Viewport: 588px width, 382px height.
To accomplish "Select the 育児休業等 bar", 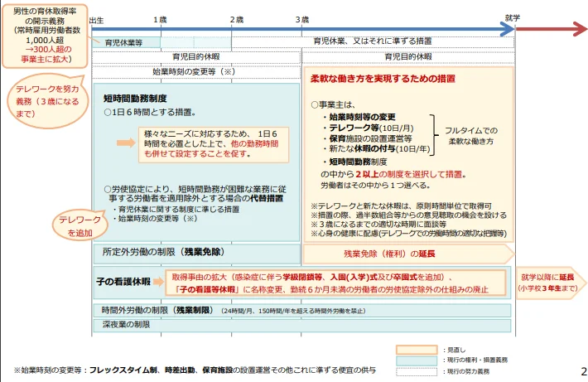I will tap(123, 41).
